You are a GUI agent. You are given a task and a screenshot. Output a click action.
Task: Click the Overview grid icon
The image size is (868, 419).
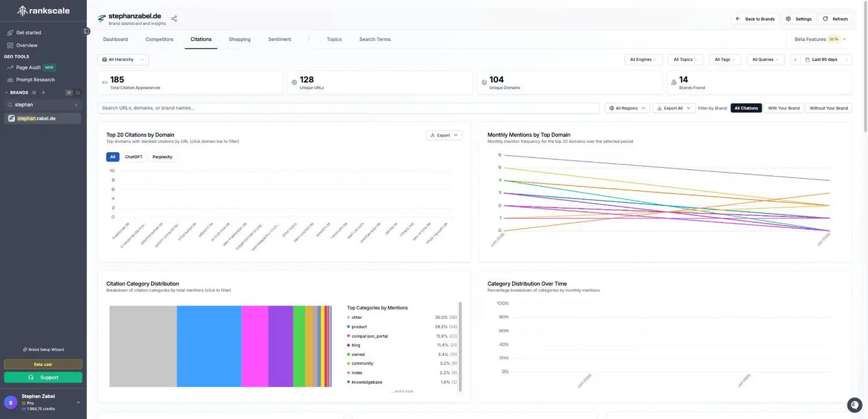[10, 45]
